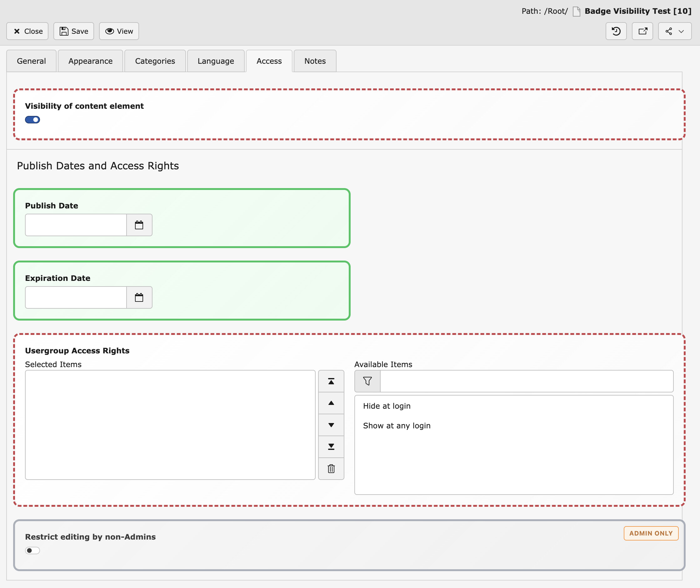Toggle Visibility of content element switch

pos(32,120)
